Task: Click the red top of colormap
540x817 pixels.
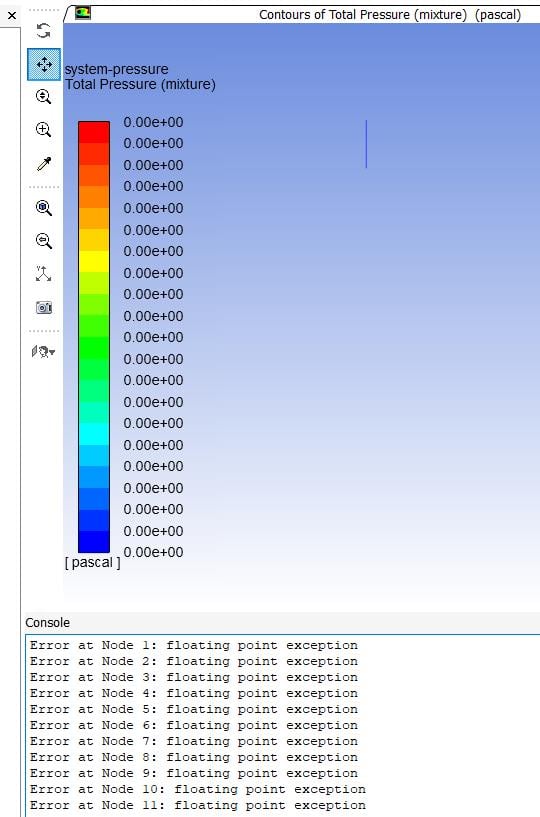Action: click(x=94, y=132)
